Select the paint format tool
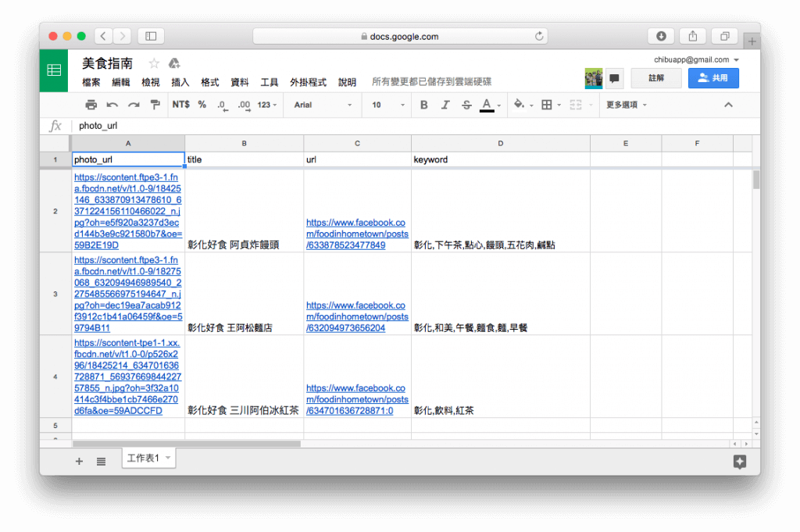Viewport: 800px width, 532px height. click(x=155, y=105)
